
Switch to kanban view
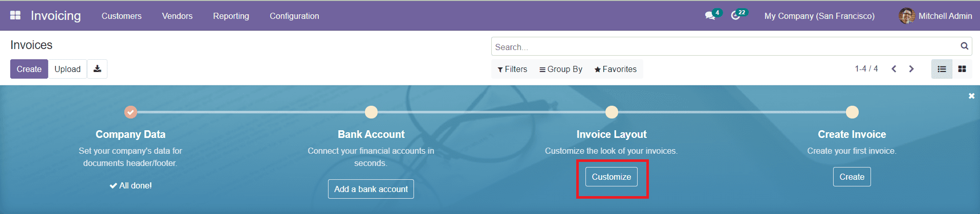coord(962,69)
